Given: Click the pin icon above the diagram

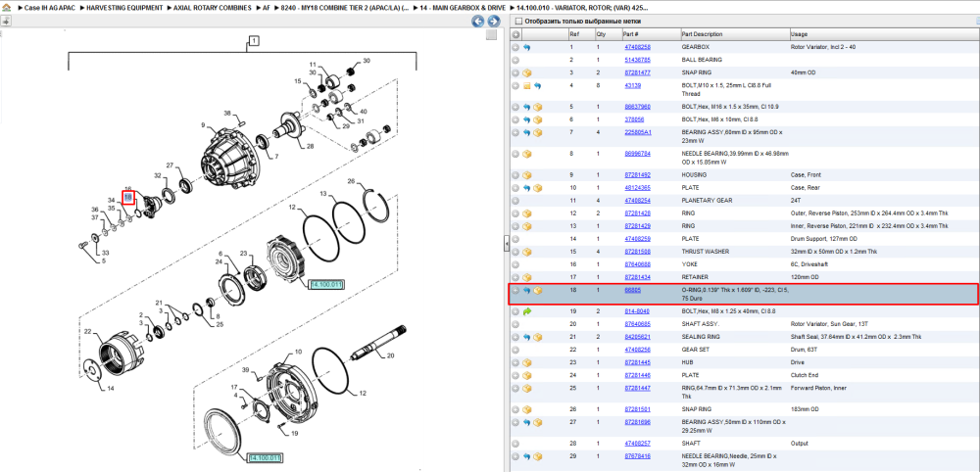Looking at the screenshot, I should (x=6, y=21).
